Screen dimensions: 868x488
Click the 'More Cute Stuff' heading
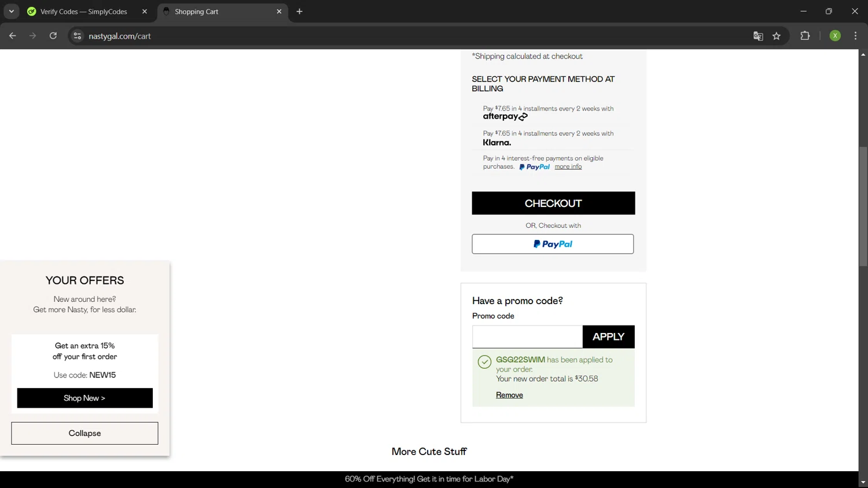tap(429, 452)
